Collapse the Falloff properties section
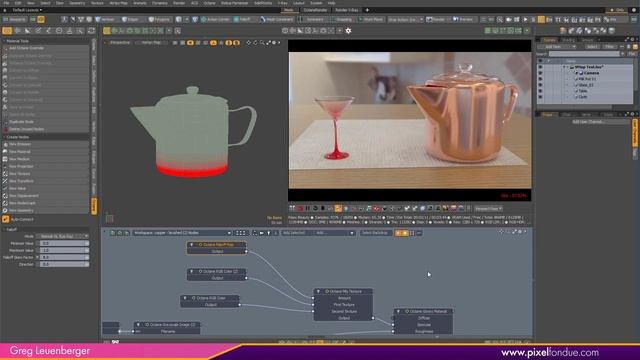This screenshot has height=360, width=640. point(4,229)
